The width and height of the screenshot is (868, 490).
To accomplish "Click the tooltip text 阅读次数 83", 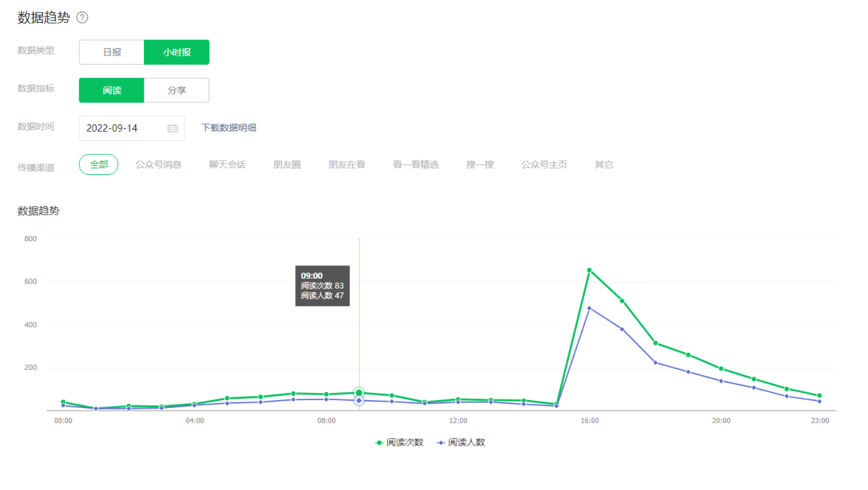I will point(322,286).
